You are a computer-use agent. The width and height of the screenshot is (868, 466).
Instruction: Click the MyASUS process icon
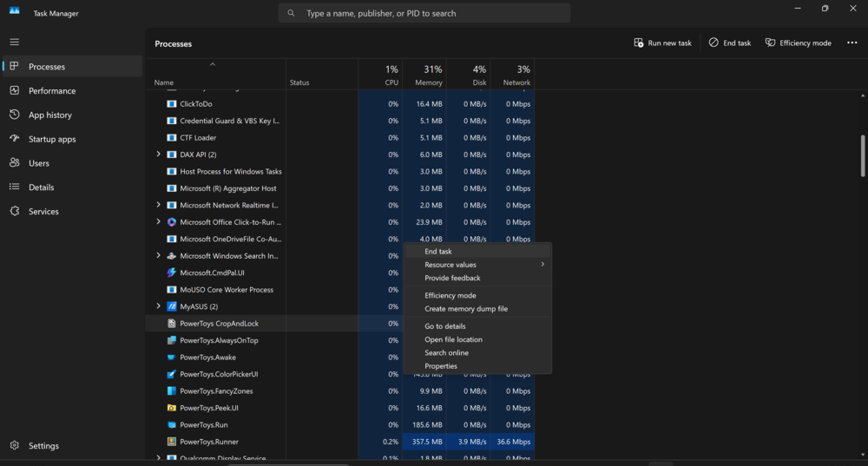[172, 306]
